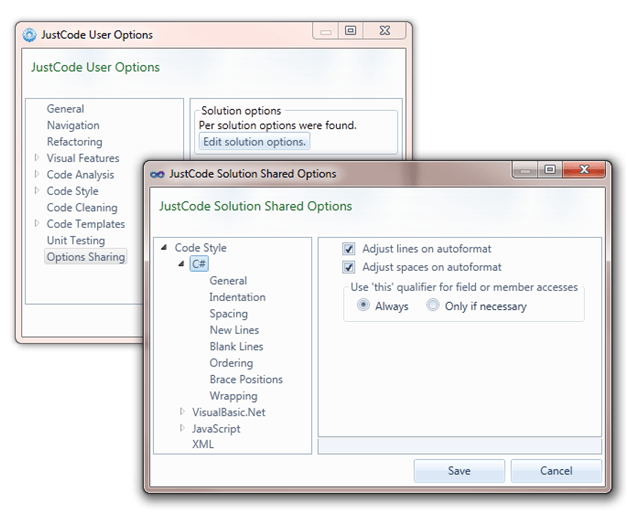Screen dimensions: 628x515
Task: Click the Edit solution options button
Action: coord(254,142)
